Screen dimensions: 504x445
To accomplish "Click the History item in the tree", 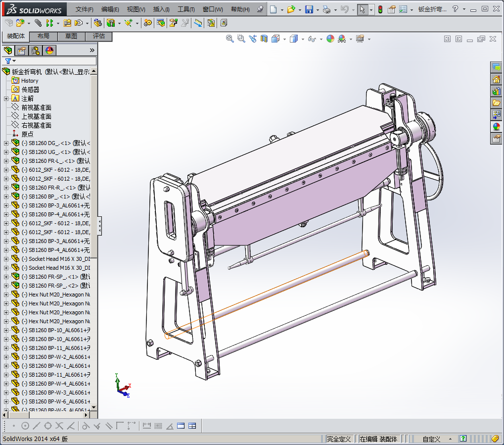I will [30, 81].
